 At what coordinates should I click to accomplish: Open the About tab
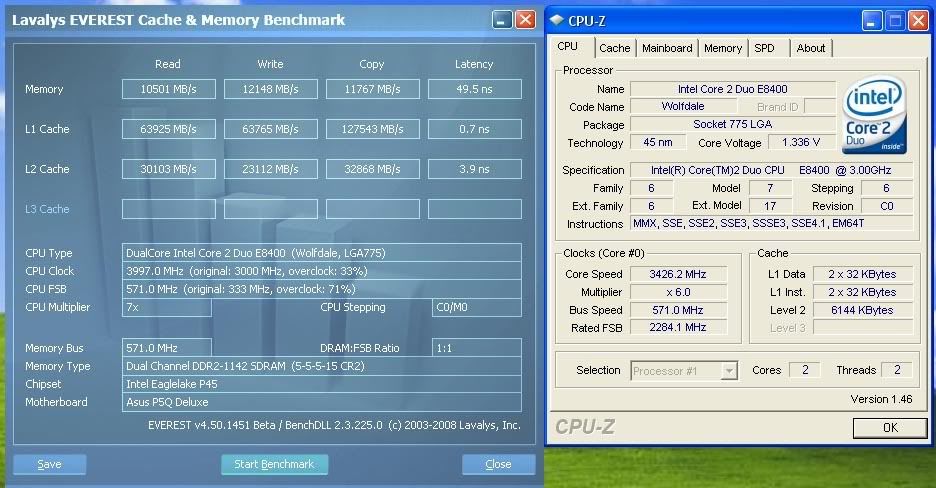pyautogui.click(x=811, y=48)
